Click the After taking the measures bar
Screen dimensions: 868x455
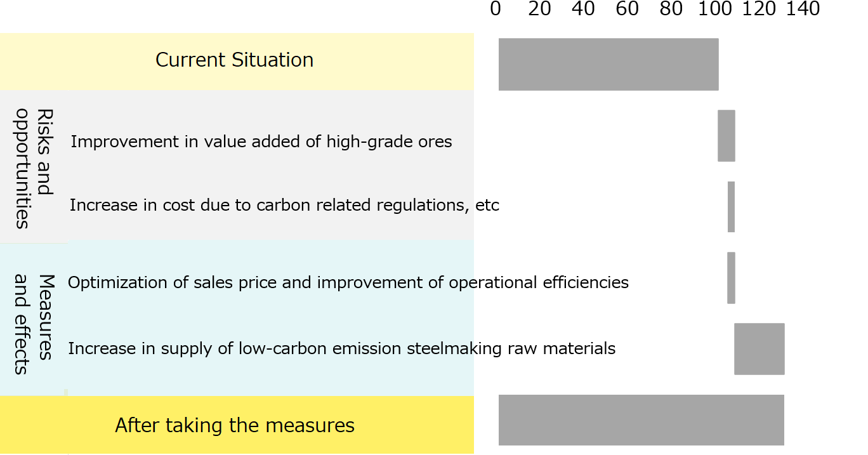pyautogui.click(x=641, y=420)
